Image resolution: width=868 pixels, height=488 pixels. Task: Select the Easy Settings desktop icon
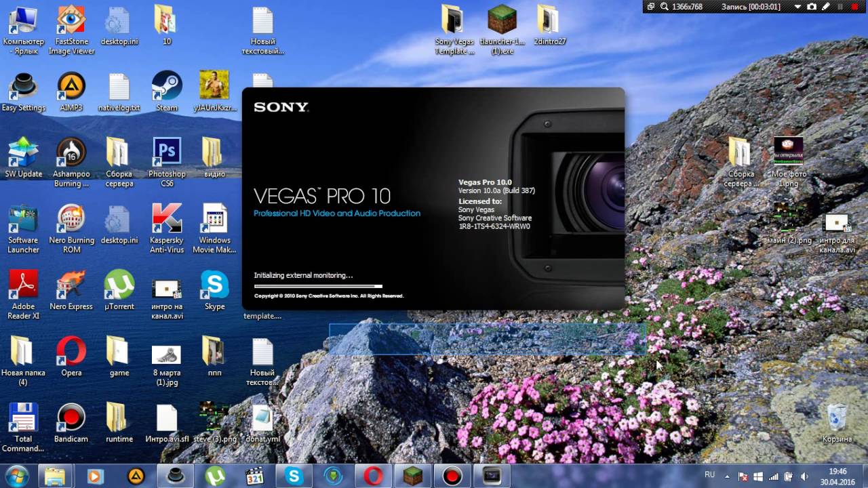point(23,91)
